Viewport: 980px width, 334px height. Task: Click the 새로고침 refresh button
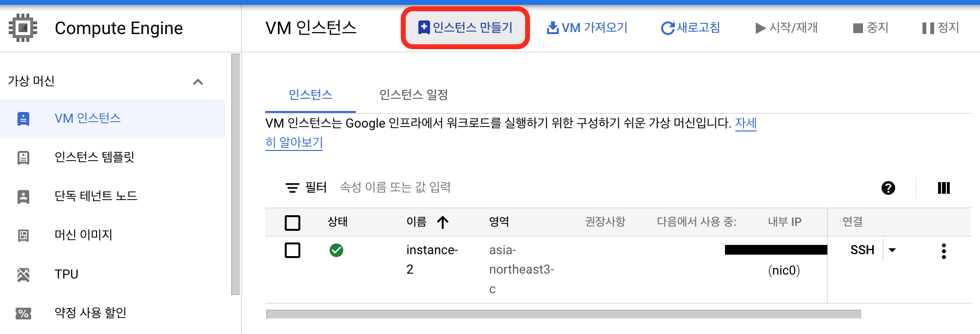690,28
